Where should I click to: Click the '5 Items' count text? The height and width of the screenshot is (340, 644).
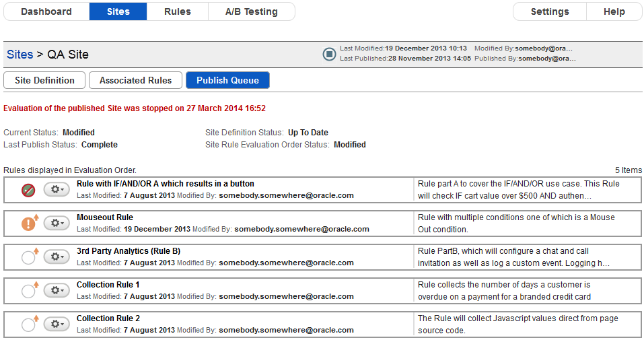(629, 170)
